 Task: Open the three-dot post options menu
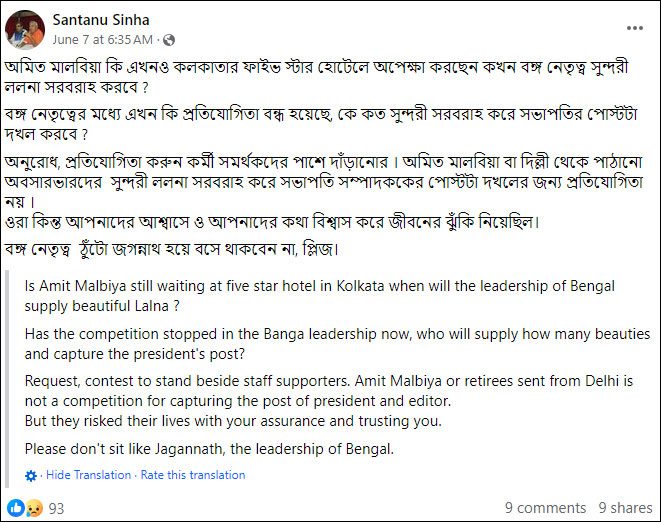click(x=633, y=27)
